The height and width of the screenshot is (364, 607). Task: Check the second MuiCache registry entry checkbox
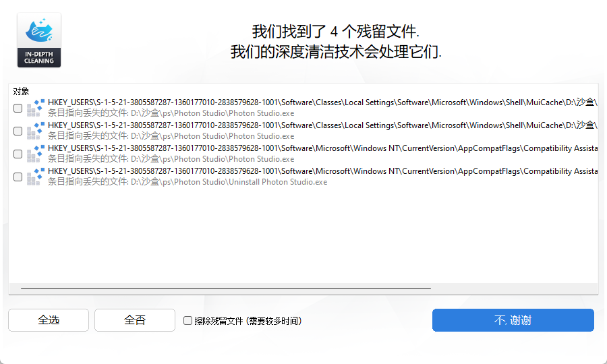point(18,131)
